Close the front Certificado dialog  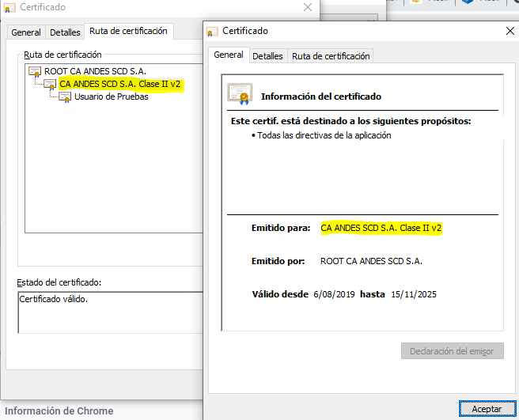point(510,32)
